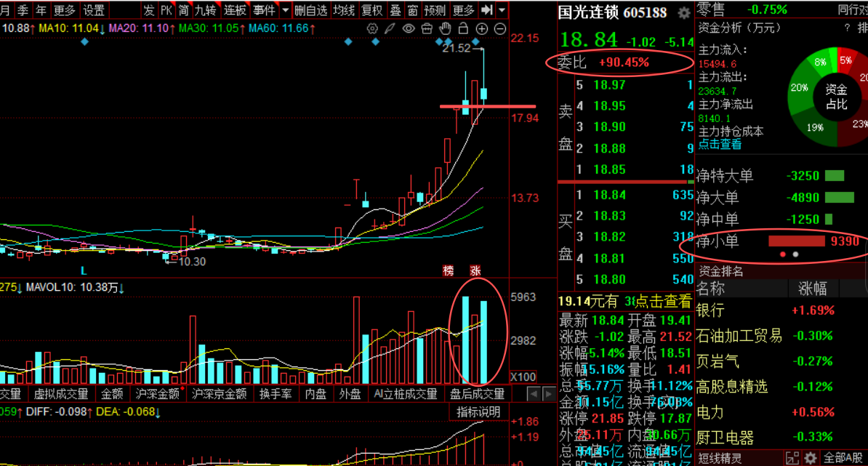This screenshot has height=466, width=868.
Task: Switch to yearly period 年
Action: (x=41, y=10)
